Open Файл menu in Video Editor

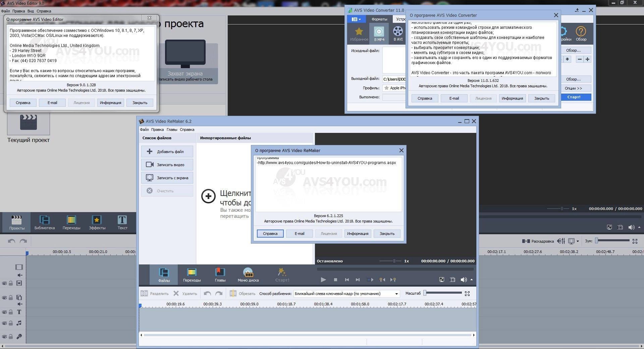(x=5, y=11)
